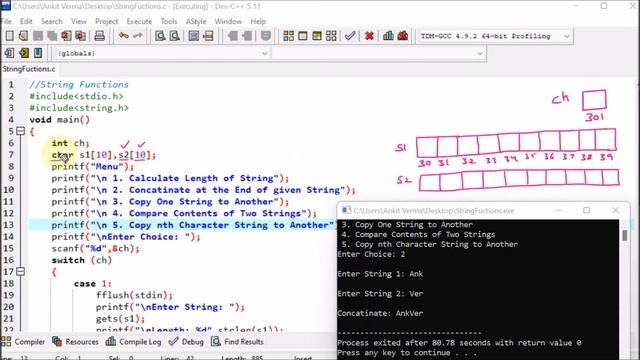Click the Undo arrow icon
This screenshot has height=360, width=640.
click(123, 36)
